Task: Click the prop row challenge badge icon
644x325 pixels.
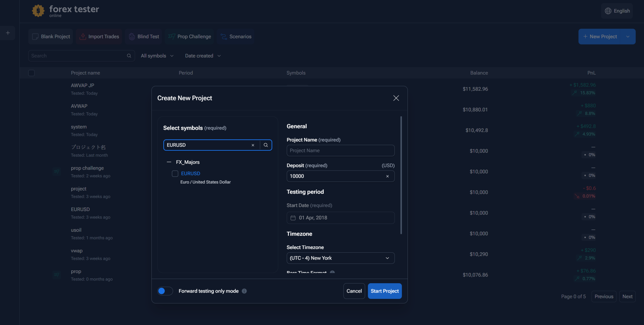Action: click(57, 275)
